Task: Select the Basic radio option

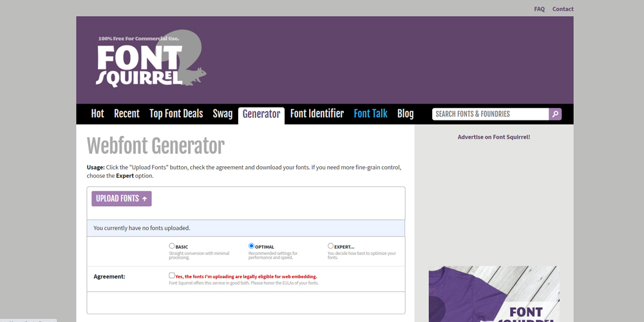Action: (172, 246)
